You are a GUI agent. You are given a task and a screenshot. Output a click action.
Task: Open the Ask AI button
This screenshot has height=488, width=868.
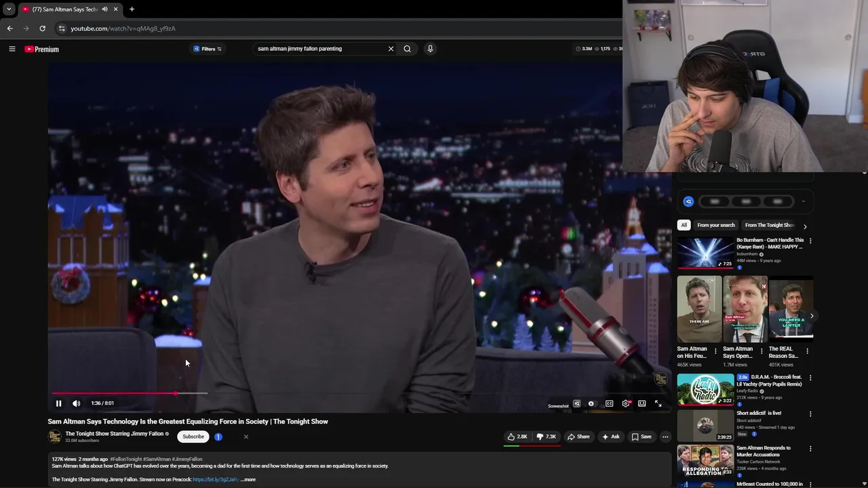610,436
